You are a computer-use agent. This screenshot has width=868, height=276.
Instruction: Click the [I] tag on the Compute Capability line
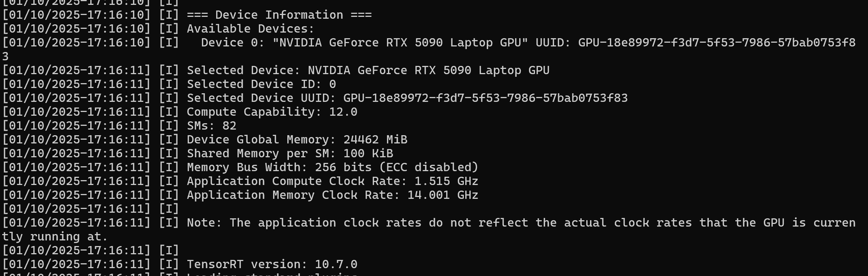169,112
